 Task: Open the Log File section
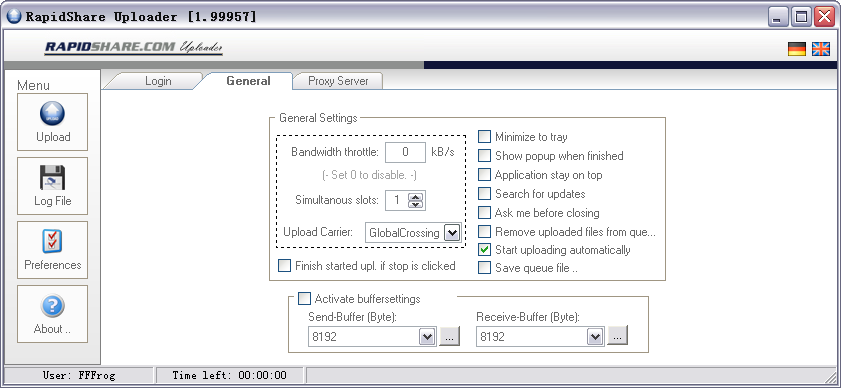pos(53,186)
